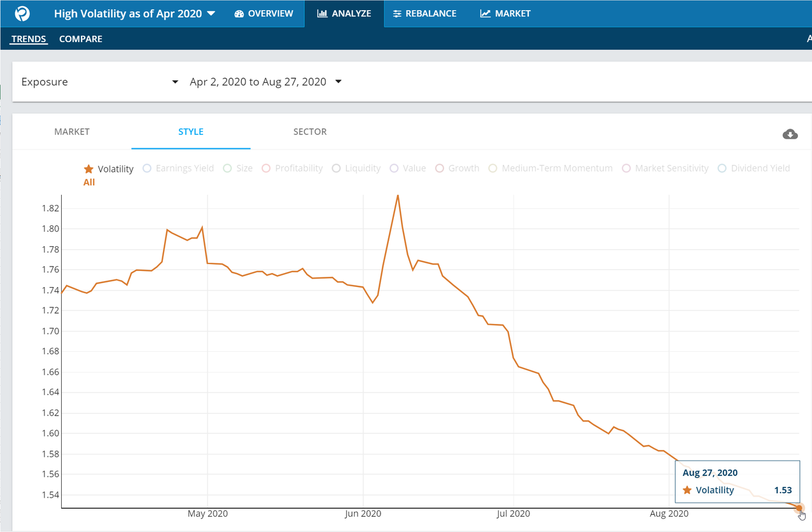812x532 pixels.
Task: Go to the Rebalance section
Action: click(x=424, y=13)
